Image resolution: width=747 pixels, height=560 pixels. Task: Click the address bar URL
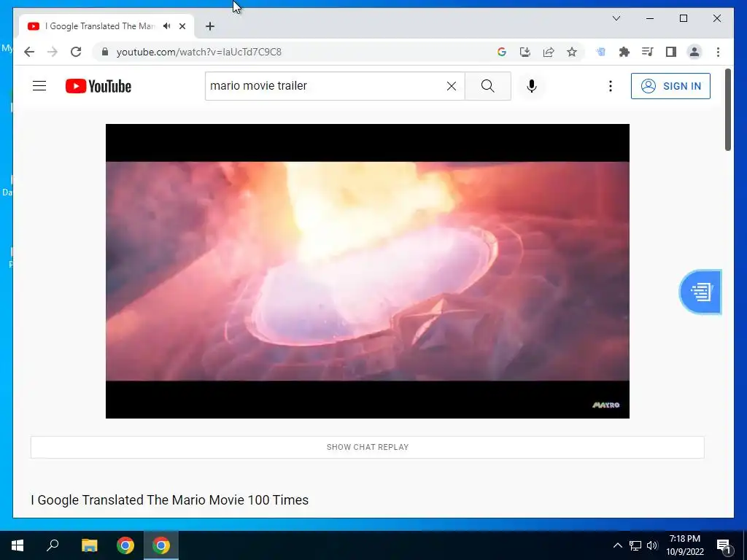tap(199, 52)
